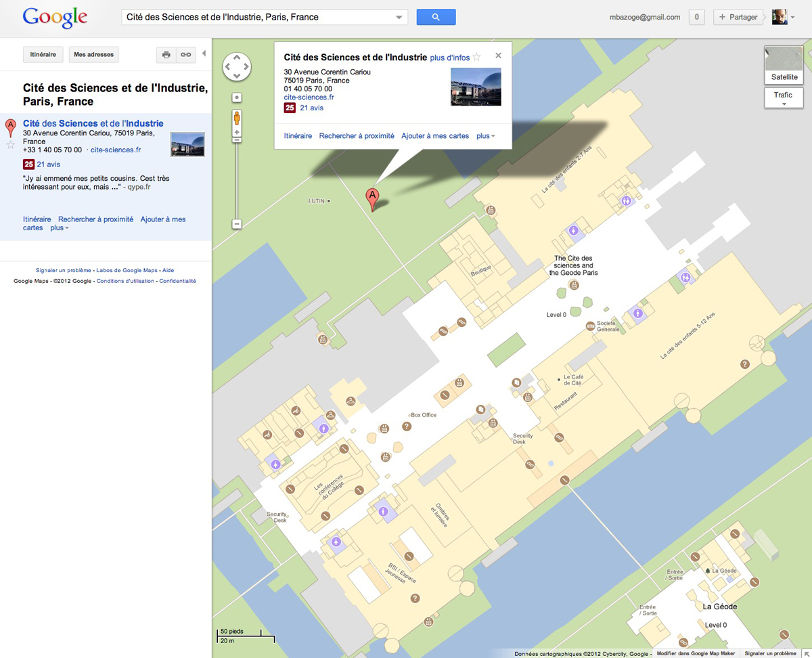Viewport: 812px width, 658px height.
Task: Click the Itinéraire button in sidebar top
Action: [x=43, y=55]
